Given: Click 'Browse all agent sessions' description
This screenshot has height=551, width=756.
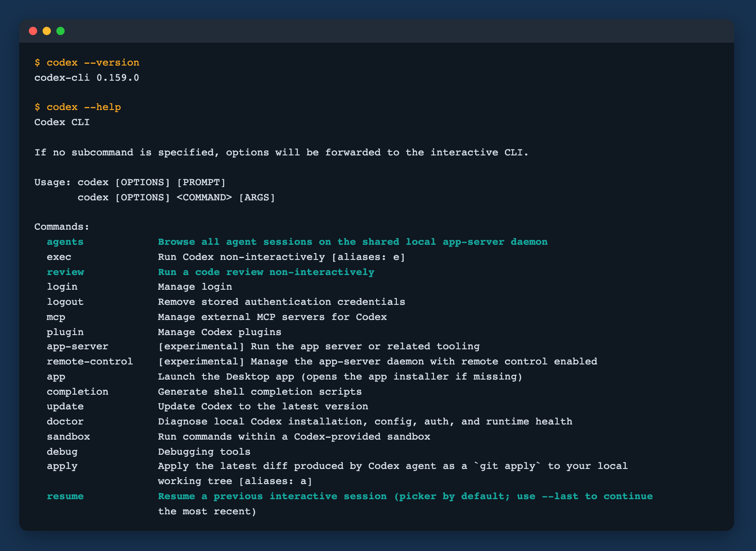Looking at the screenshot, I should [353, 242].
